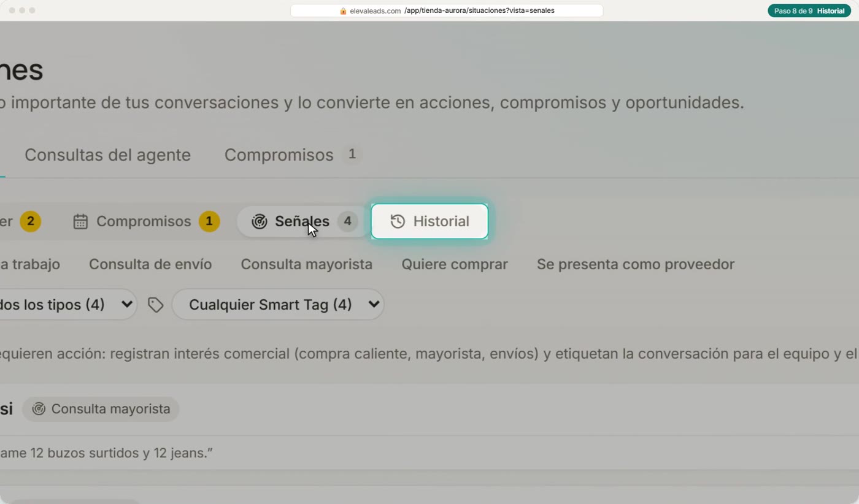Viewport: 859px width, 504px height.
Task: Click the radar icon in Señales pill
Action: click(260, 221)
